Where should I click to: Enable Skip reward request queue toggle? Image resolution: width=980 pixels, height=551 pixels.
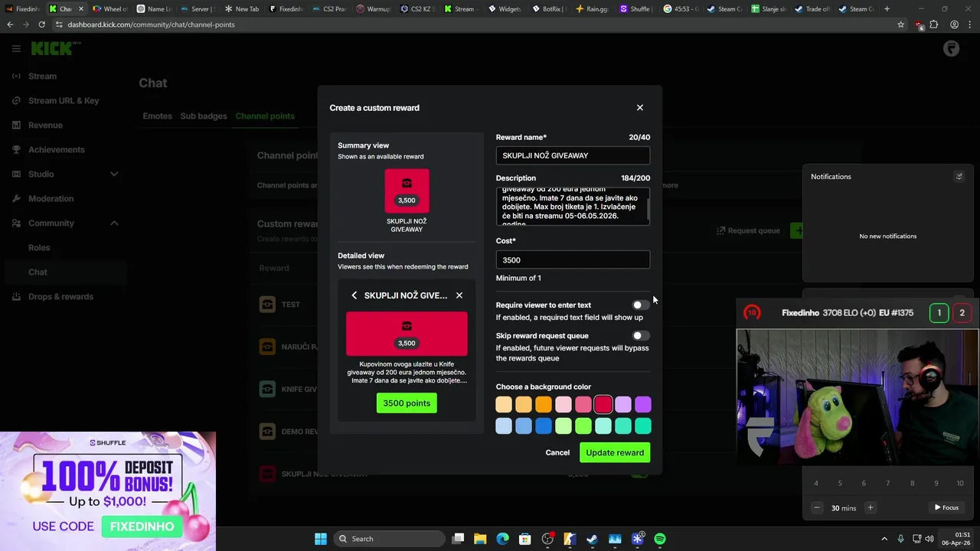pyautogui.click(x=641, y=335)
